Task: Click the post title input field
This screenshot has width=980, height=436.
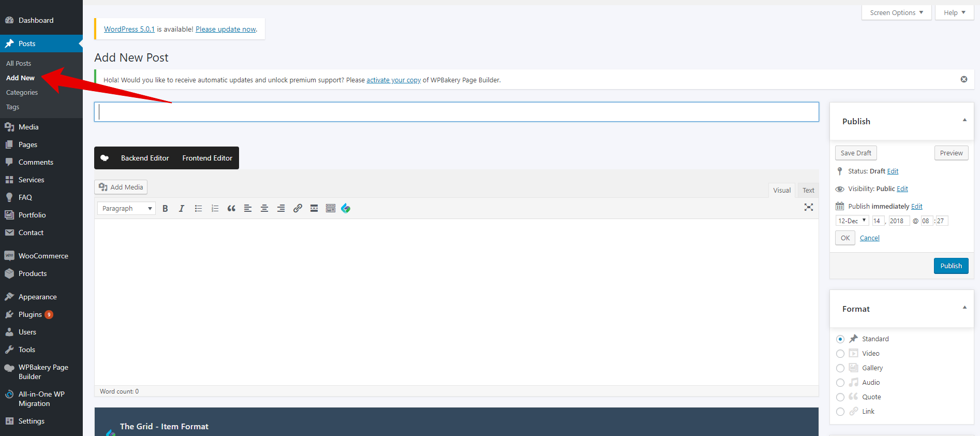Action: point(456,112)
